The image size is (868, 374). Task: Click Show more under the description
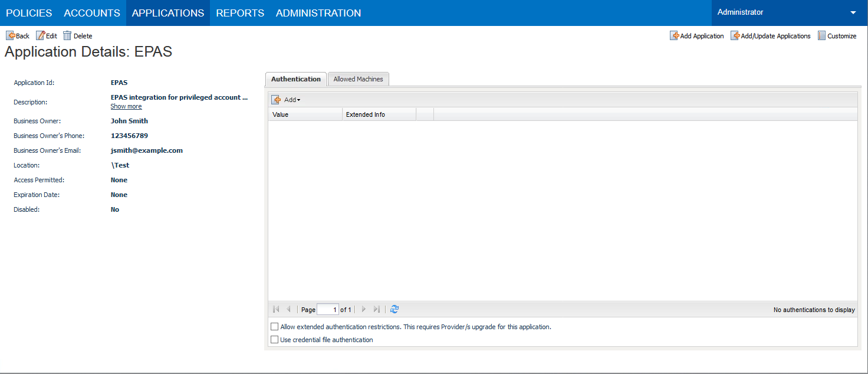tap(126, 106)
